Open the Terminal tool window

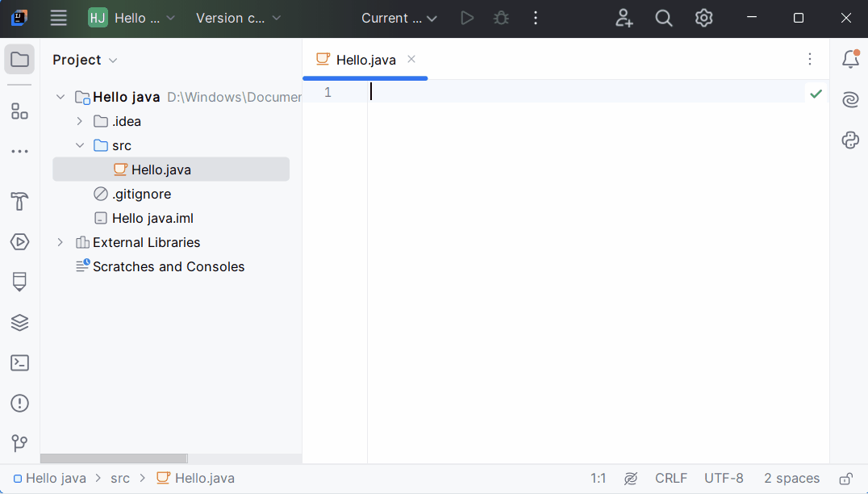(x=20, y=363)
